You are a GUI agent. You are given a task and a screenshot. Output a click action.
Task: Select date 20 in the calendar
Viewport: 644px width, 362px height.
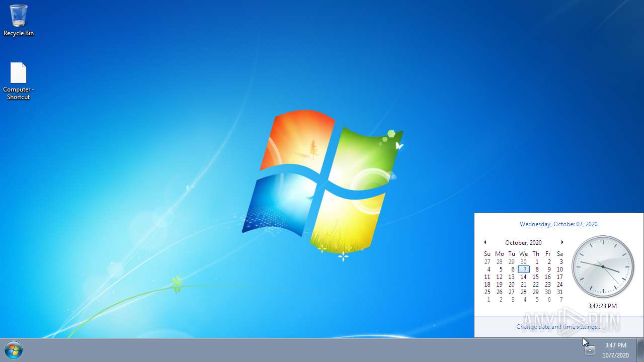point(512,285)
